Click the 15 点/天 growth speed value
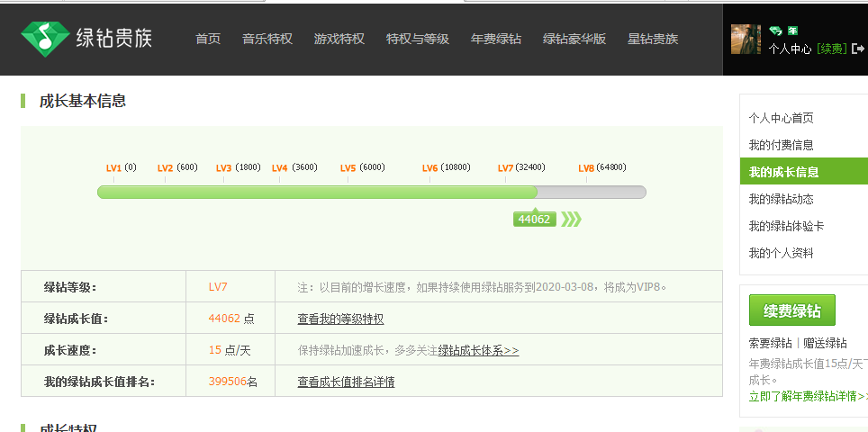868x432 pixels. pyautogui.click(x=230, y=350)
